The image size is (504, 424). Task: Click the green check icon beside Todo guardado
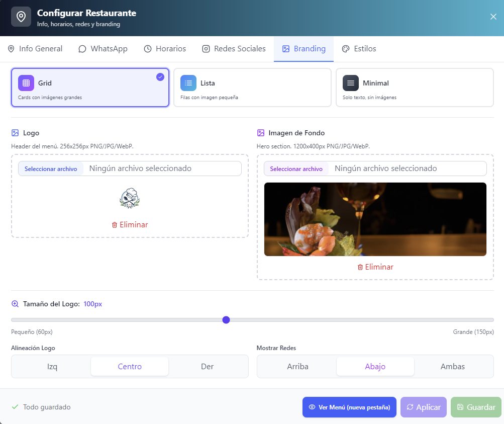[x=15, y=407]
